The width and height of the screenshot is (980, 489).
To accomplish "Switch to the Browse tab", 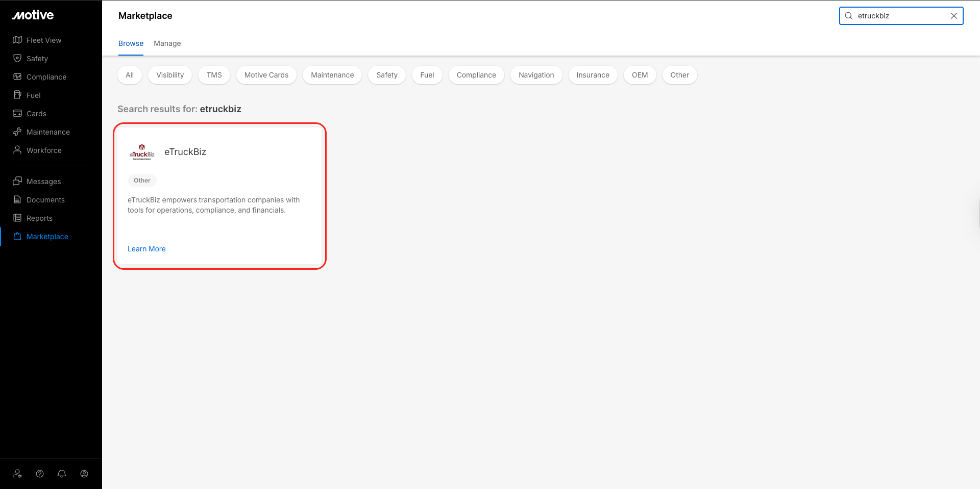I will [131, 43].
